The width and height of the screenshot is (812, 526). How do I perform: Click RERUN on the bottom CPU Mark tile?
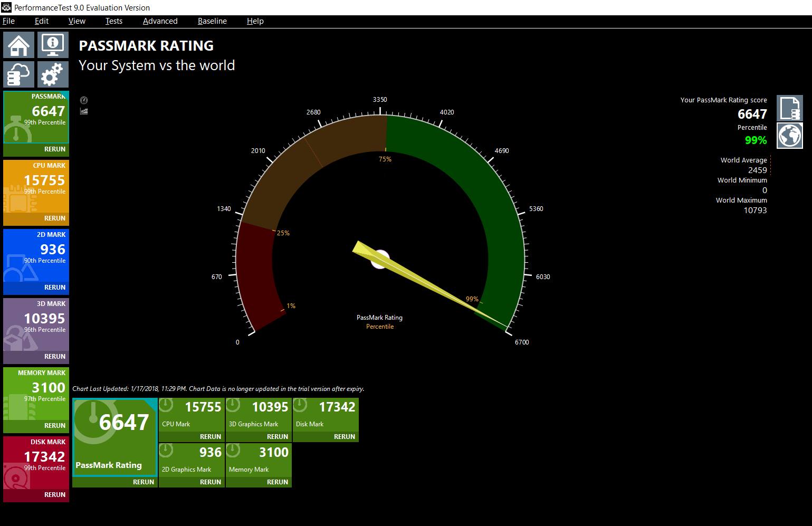click(211, 437)
